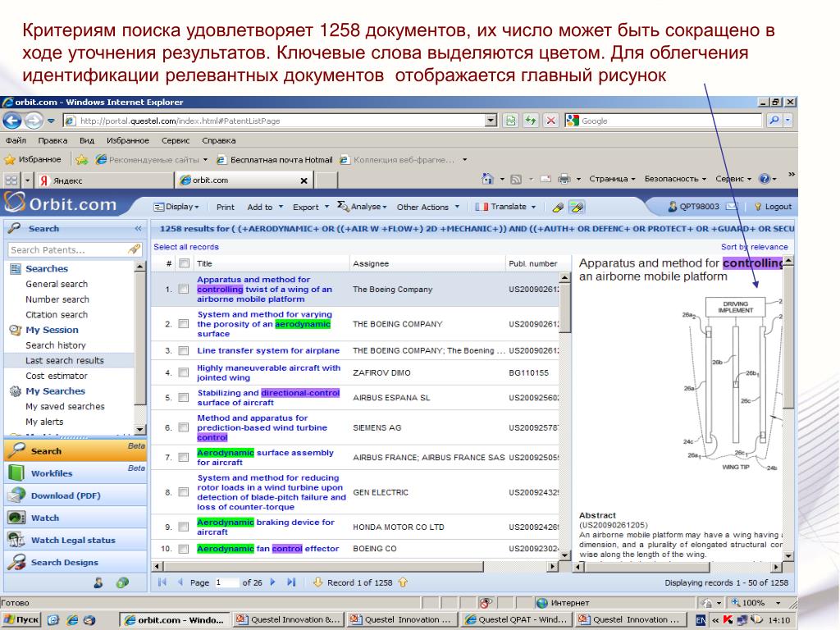Open the Export dropdown
The image size is (840, 630).
(311, 207)
